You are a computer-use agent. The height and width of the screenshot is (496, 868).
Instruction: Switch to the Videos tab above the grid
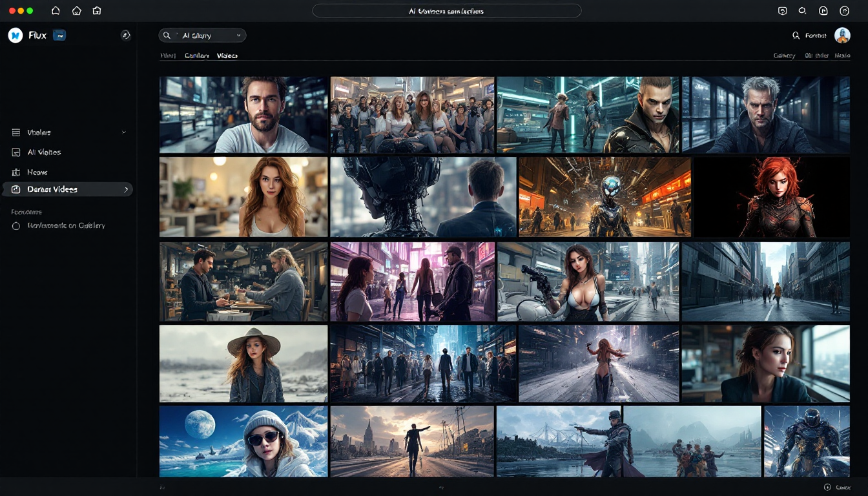click(x=227, y=56)
